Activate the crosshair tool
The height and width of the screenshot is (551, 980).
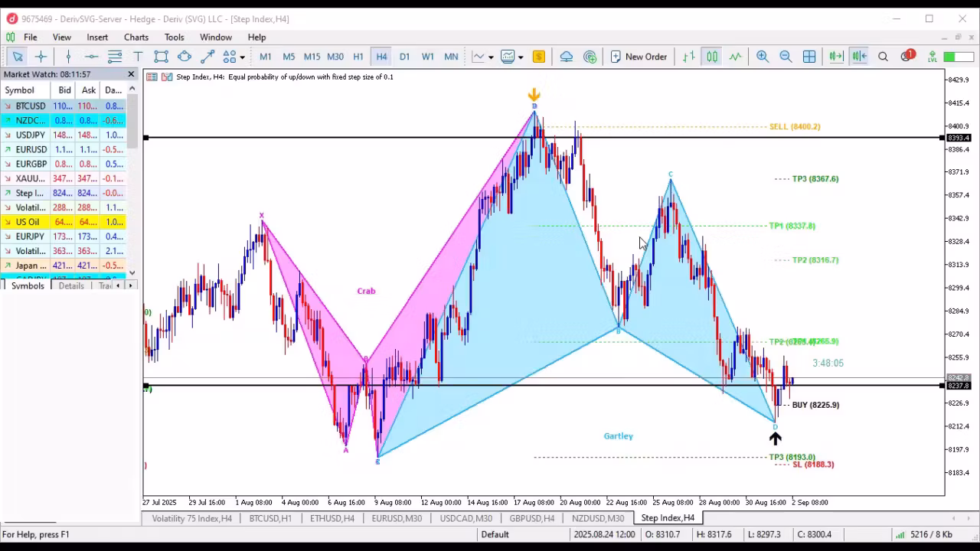[x=41, y=57]
